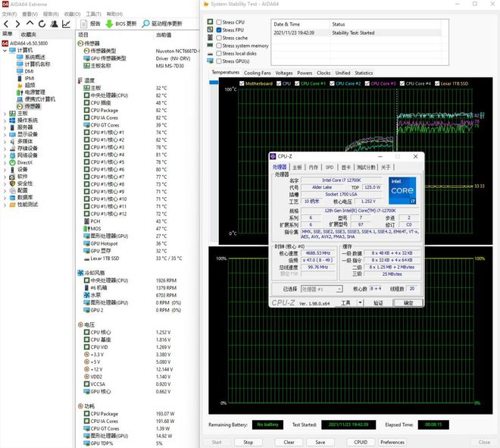Click the blue graph scroll indicator left of the temperature chart

(214, 83)
